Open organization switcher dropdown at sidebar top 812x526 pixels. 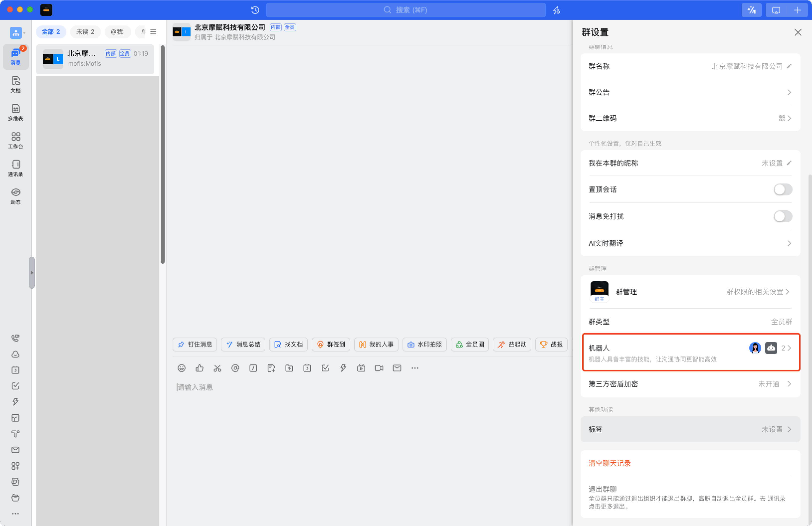coord(18,33)
